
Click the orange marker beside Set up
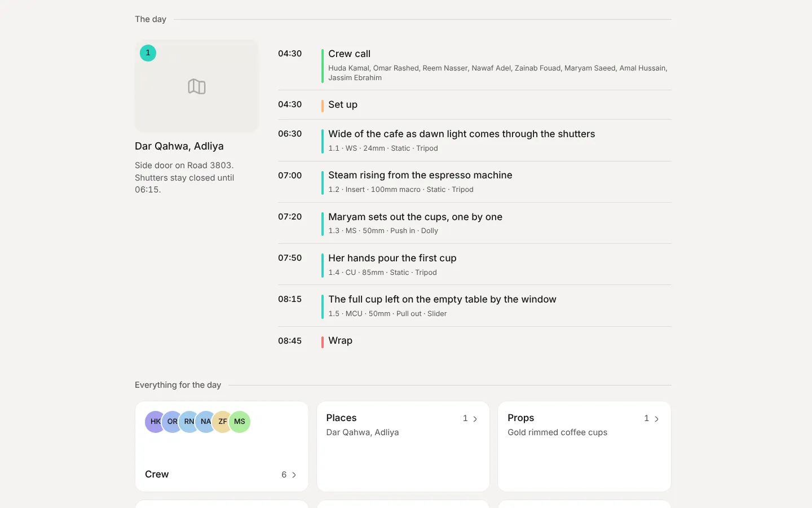pyautogui.click(x=323, y=106)
